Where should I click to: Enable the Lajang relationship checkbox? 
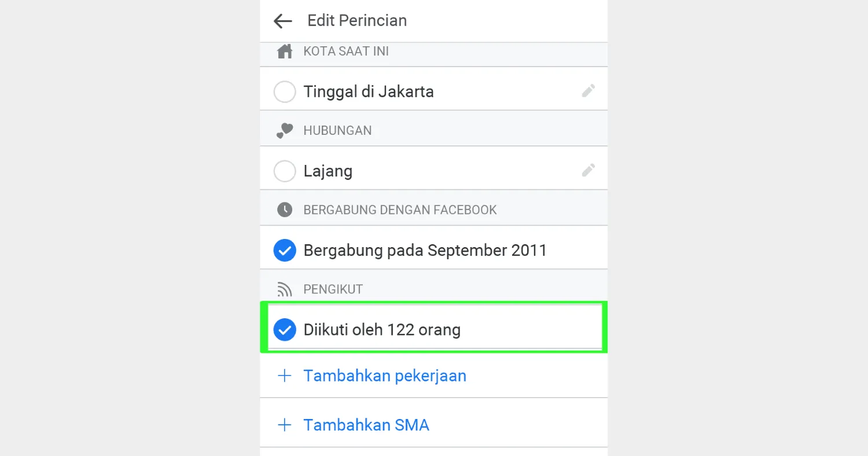click(x=285, y=171)
